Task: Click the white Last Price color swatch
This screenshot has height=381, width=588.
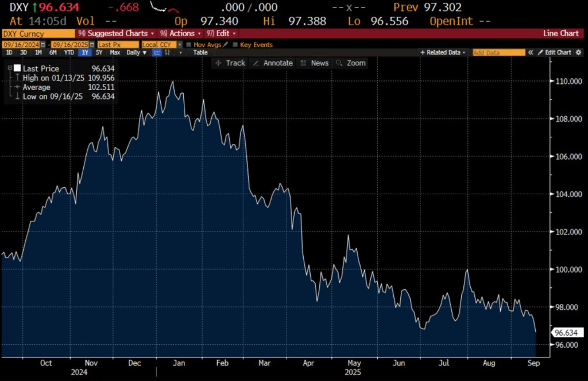Action: [17, 68]
